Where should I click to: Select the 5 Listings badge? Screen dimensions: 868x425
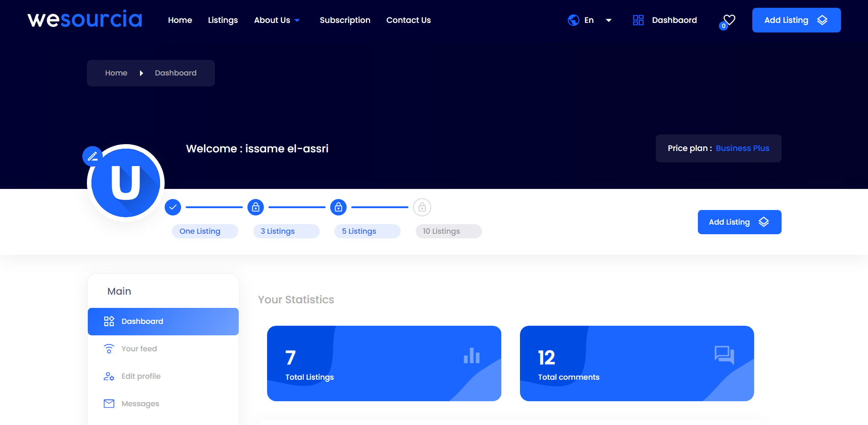(x=367, y=231)
